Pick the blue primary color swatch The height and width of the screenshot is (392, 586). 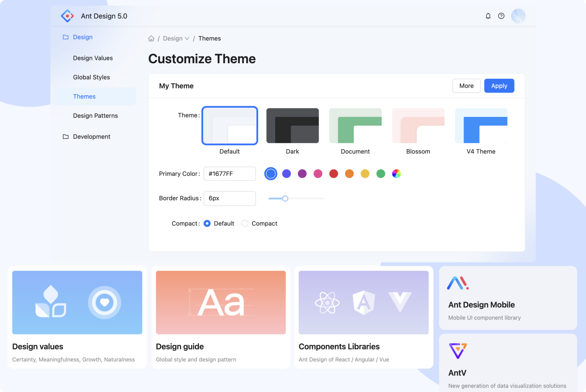coord(271,174)
